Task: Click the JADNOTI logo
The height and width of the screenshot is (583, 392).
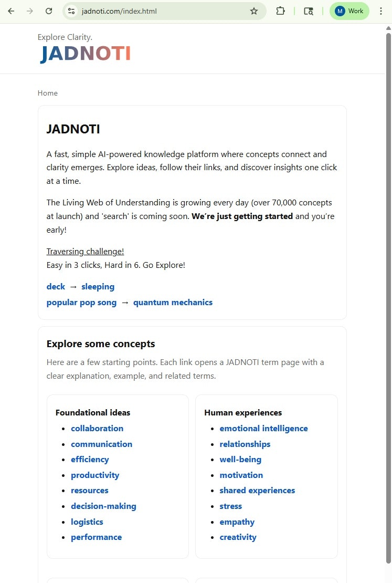Action: 84,53
